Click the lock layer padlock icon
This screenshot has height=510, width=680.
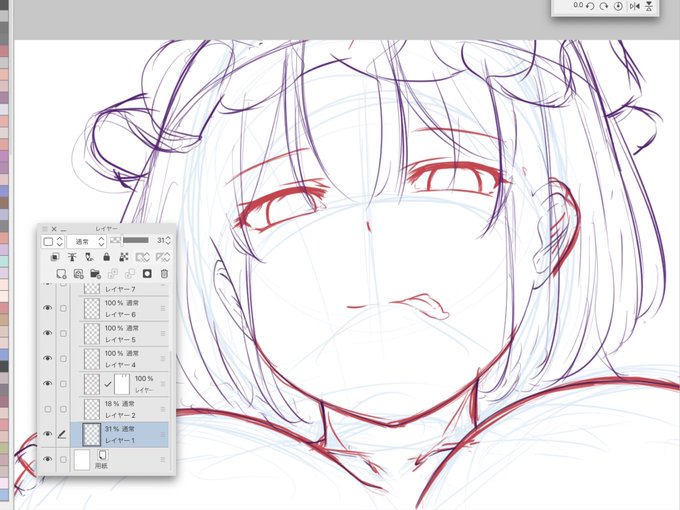click(x=107, y=257)
